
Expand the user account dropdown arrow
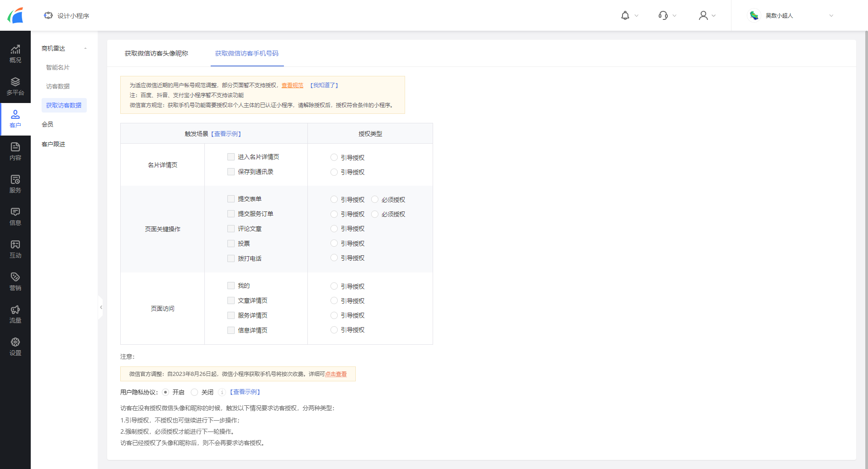click(x=714, y=16)
